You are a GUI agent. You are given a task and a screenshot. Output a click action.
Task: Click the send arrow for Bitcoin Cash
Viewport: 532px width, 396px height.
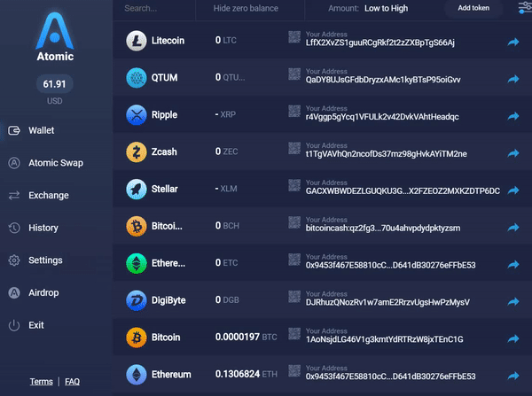pyautogui.click(x=513, y=227)
